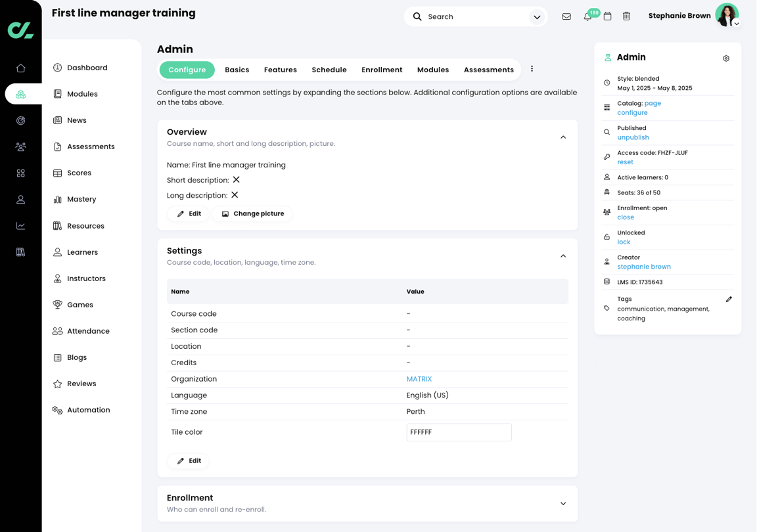Open the resources library icon in the left rail
The height and width of the screenshot is (532, 757).
click(21, 252)
